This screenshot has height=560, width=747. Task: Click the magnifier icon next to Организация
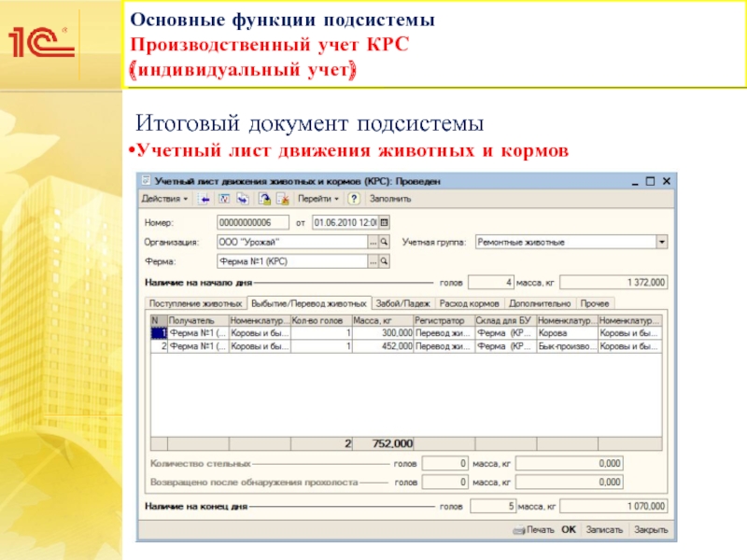pyautogui.click(x=384, y=242)
